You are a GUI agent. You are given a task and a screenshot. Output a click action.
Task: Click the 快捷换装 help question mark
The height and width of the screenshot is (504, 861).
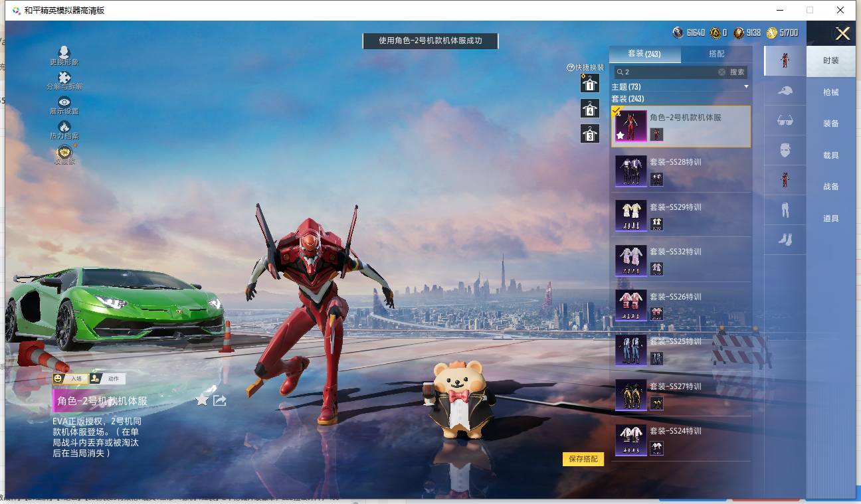tap(570, 68)
